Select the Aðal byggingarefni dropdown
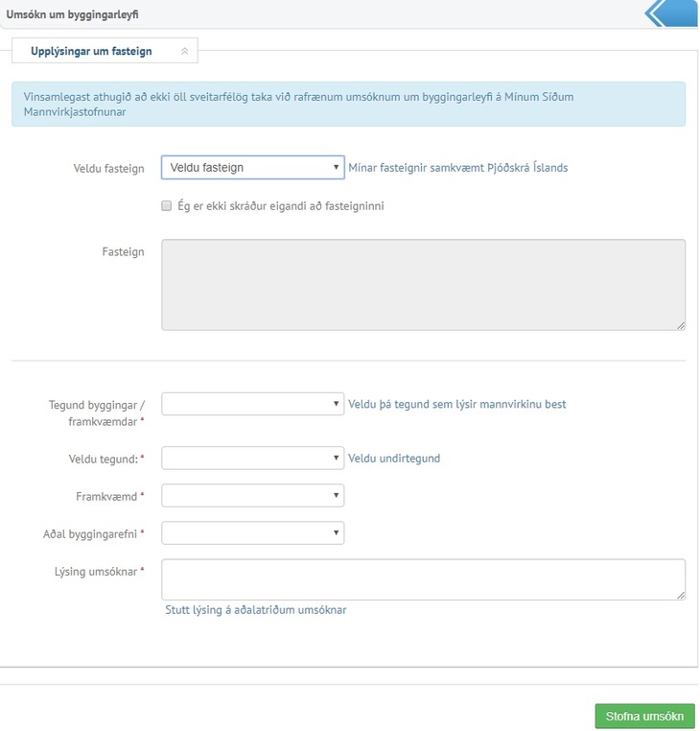This screenshot has width=700, height=731. (252, 532)
